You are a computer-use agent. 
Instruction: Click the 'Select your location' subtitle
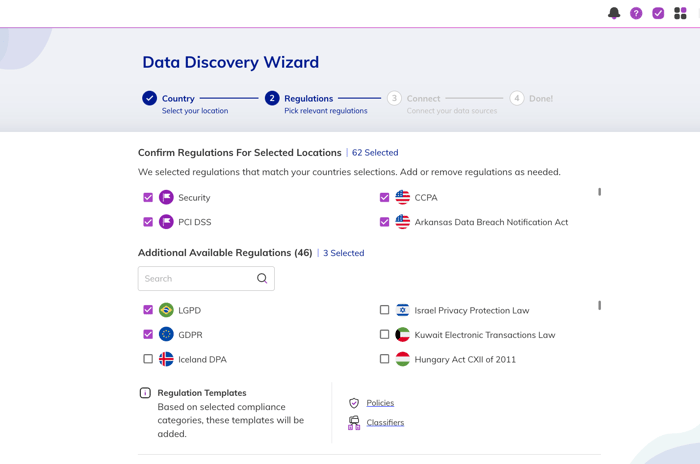point(195,111)
